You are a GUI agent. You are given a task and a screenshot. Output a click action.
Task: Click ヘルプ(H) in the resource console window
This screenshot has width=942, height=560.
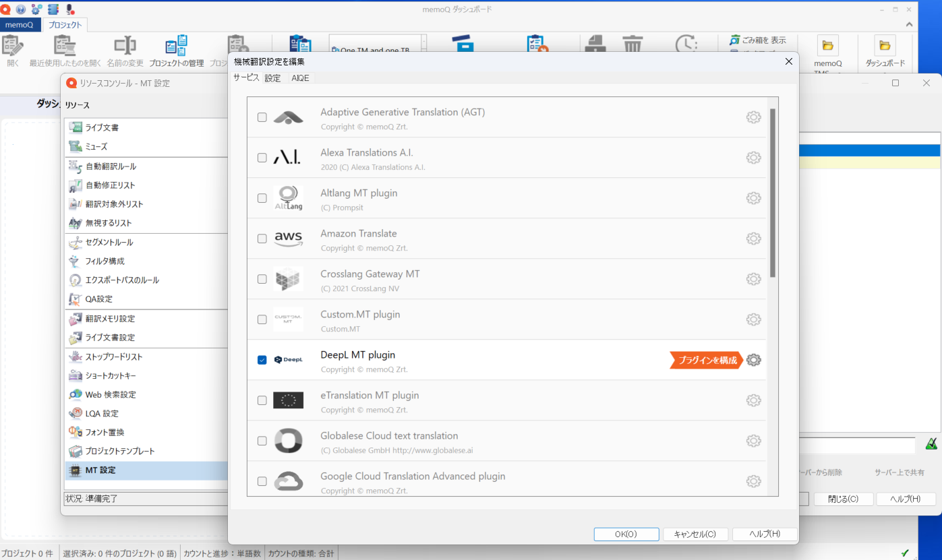point(906,499)
